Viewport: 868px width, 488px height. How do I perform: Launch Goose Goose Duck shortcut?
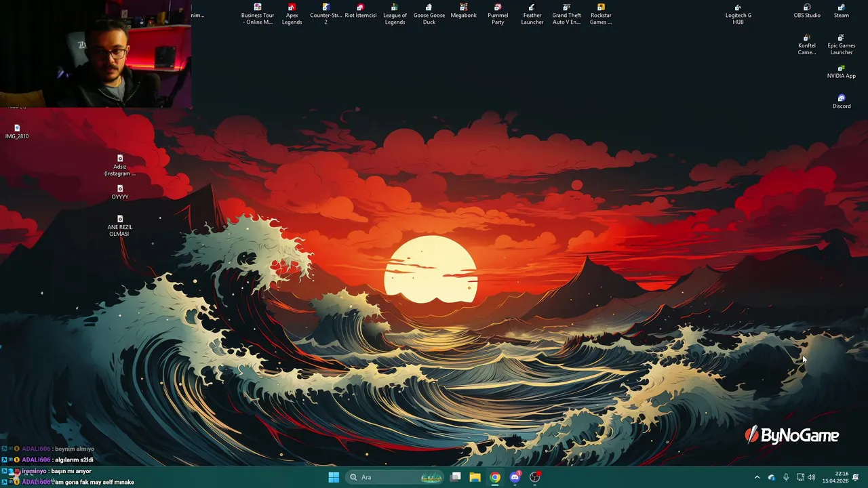429,14
